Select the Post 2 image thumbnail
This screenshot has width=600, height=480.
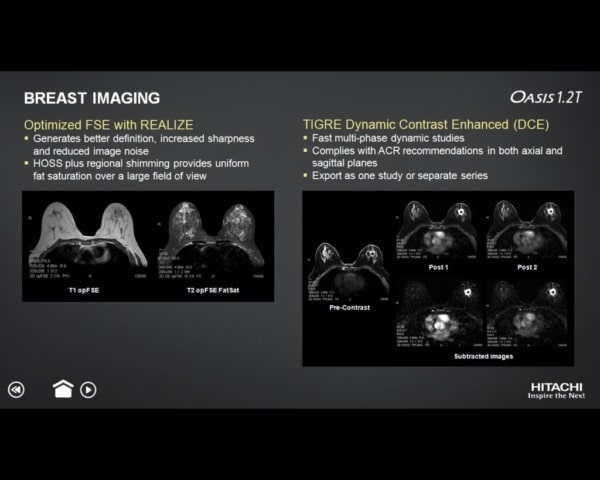(527, 230)
